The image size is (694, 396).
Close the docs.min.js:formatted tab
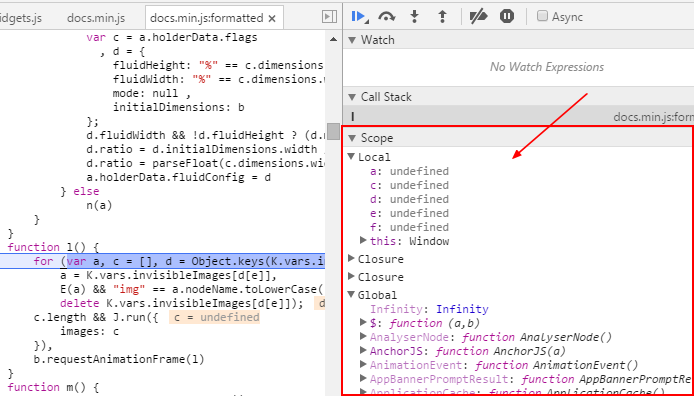pos(272,18)
